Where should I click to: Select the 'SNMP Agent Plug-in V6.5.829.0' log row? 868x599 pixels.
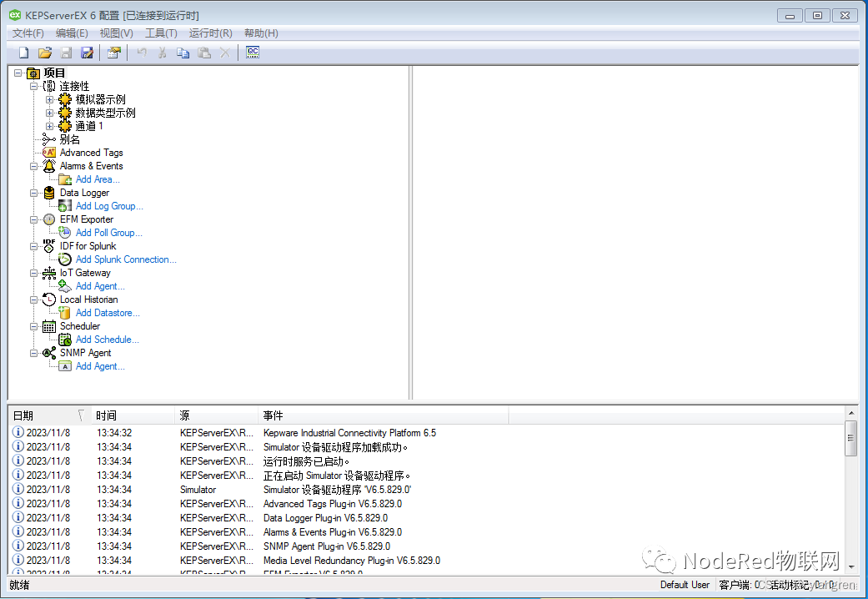pos(427,546)
